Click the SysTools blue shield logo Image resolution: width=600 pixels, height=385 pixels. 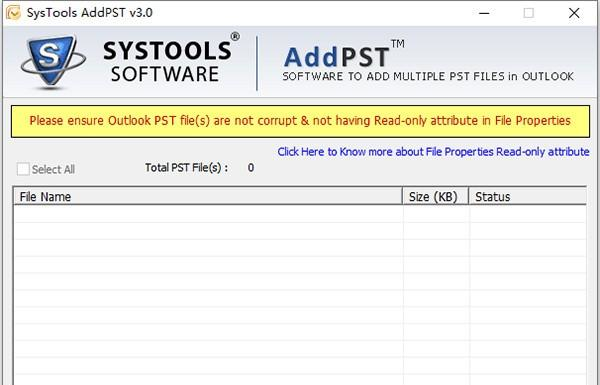[52, 61]
